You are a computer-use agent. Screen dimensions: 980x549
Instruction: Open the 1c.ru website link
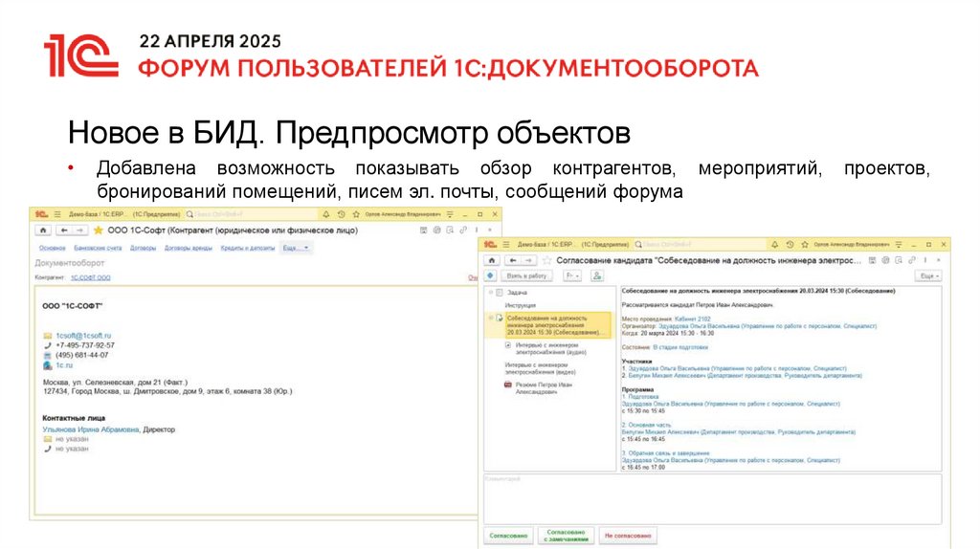point(64,365)
